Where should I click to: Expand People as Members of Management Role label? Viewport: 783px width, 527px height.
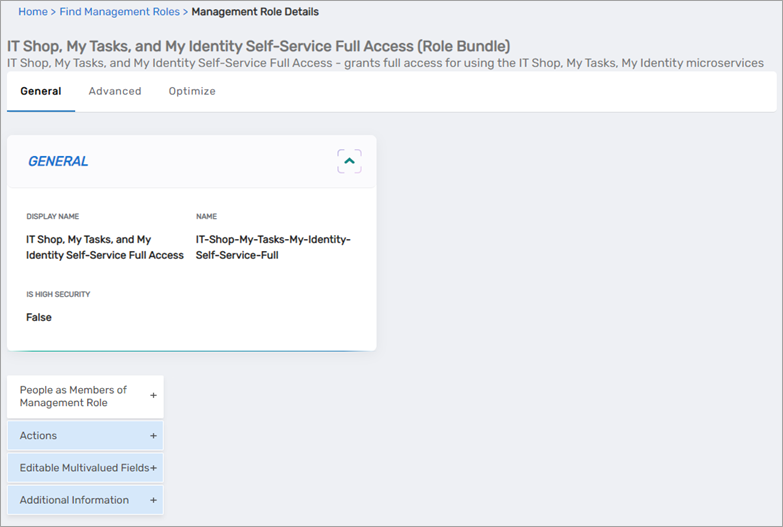coord(73,396)
